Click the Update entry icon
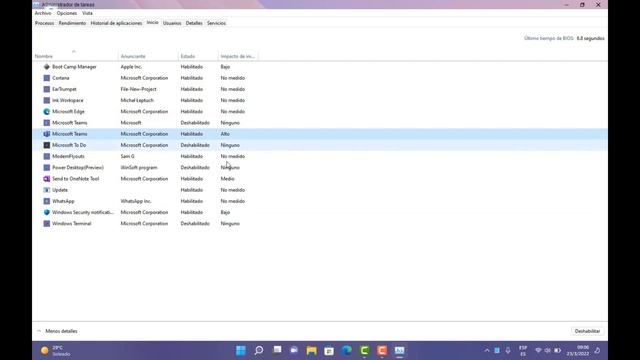The image size is (640, 360). [x=47, y=190]
